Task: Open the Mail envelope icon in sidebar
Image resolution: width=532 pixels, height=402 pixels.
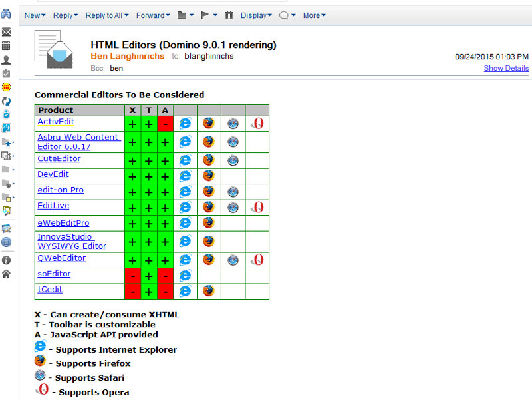Action: click(x=7, y=32)
